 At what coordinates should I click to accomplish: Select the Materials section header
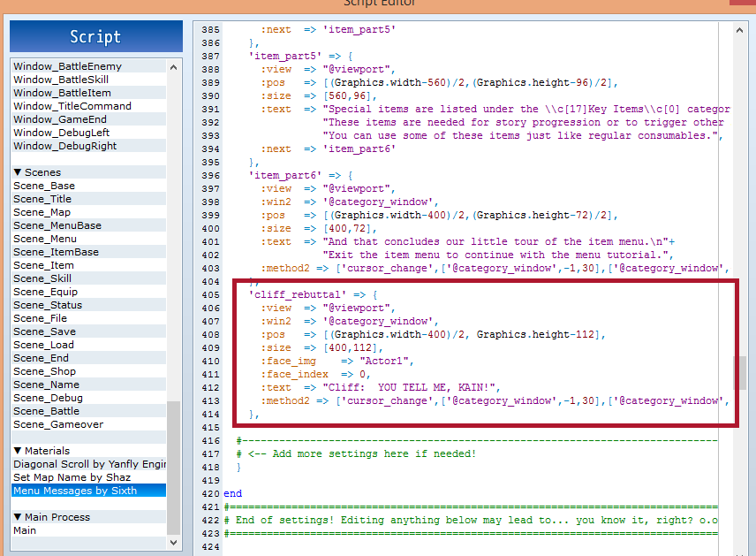(x=88, y=451)
